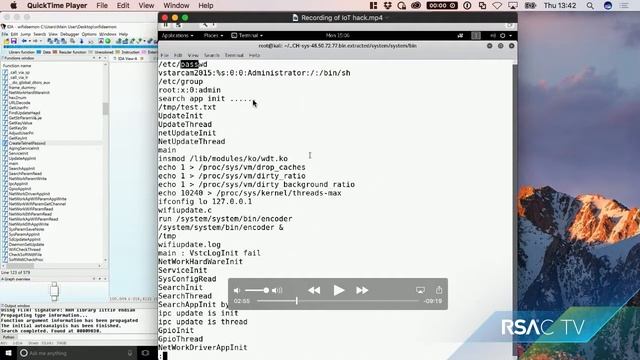Click the fast-forward button in playback controls
The width and height of the screenshot is (640, 360).
pos(362,290)
